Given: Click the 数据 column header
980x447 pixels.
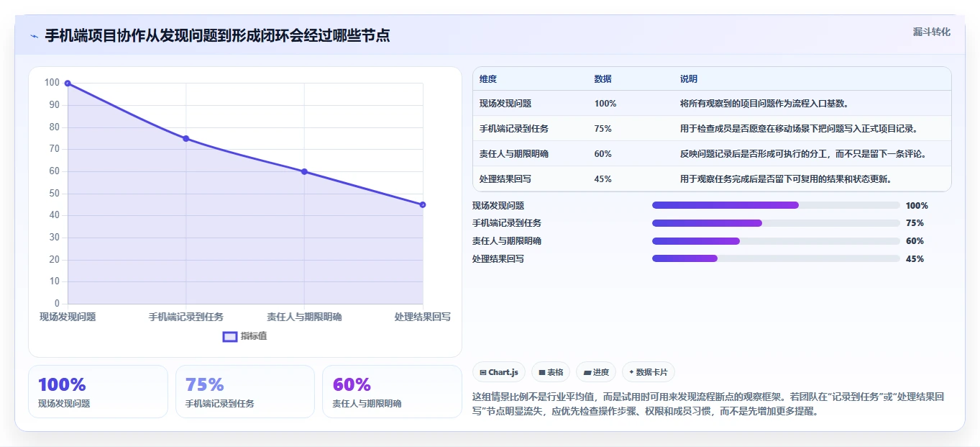Looking at the screenshot, I should [603, 79].
